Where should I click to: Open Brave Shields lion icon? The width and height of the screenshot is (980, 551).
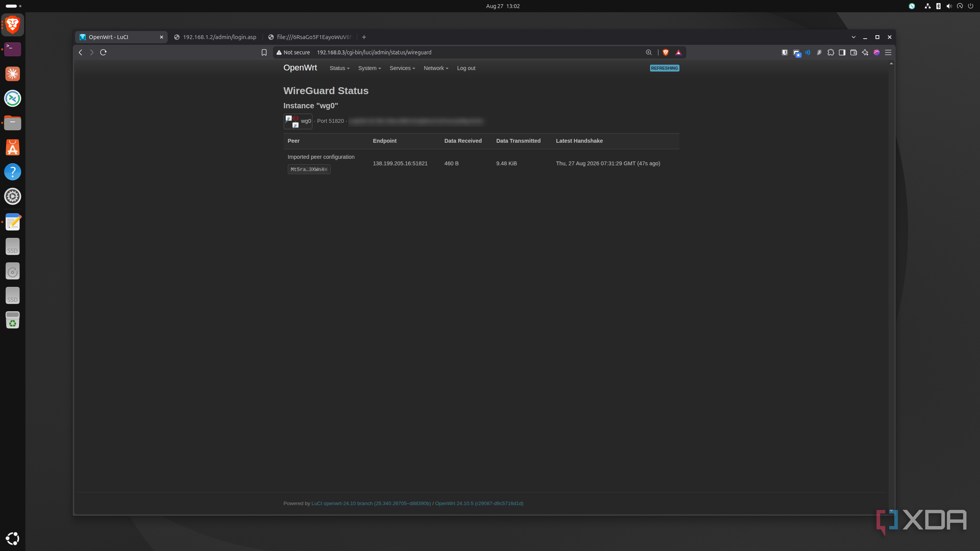tap(666, 52)
